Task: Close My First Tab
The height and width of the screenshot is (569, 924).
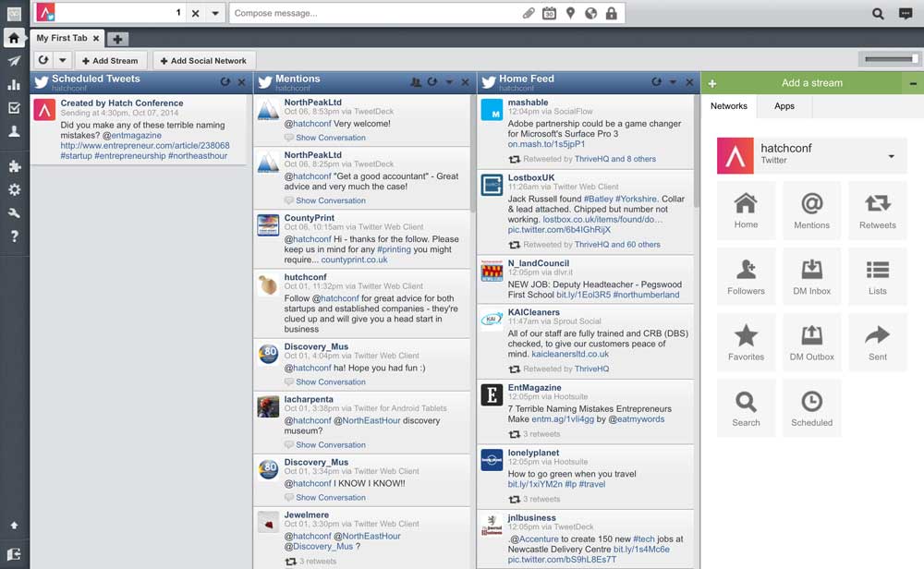Action: (x=96, y=38)
